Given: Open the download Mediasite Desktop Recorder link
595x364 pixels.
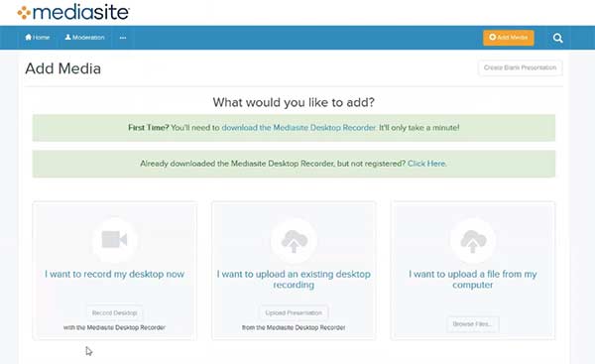Looking at the screenshot, I should pyautogui.click(x=298, y=128).
